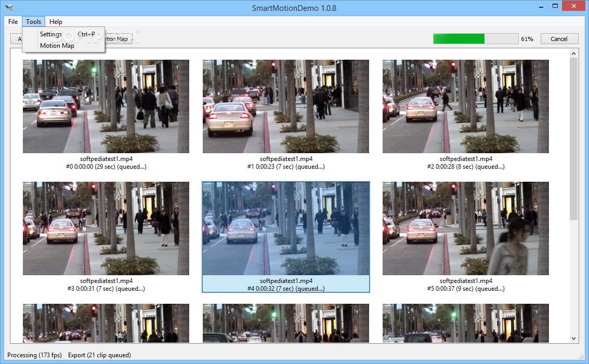589x364 pixels.
Task: Select bottom-right thumbnail in third row
Action: [466, 323]
